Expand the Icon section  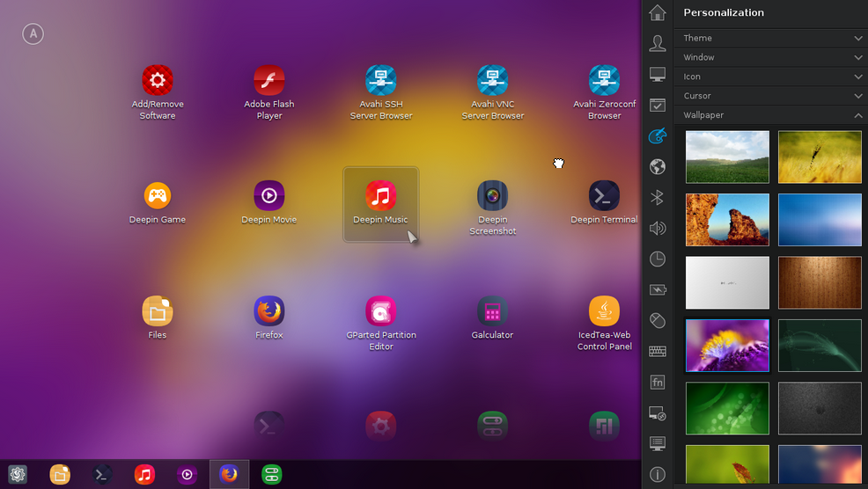pyautogui.click(x=770, y=77)
